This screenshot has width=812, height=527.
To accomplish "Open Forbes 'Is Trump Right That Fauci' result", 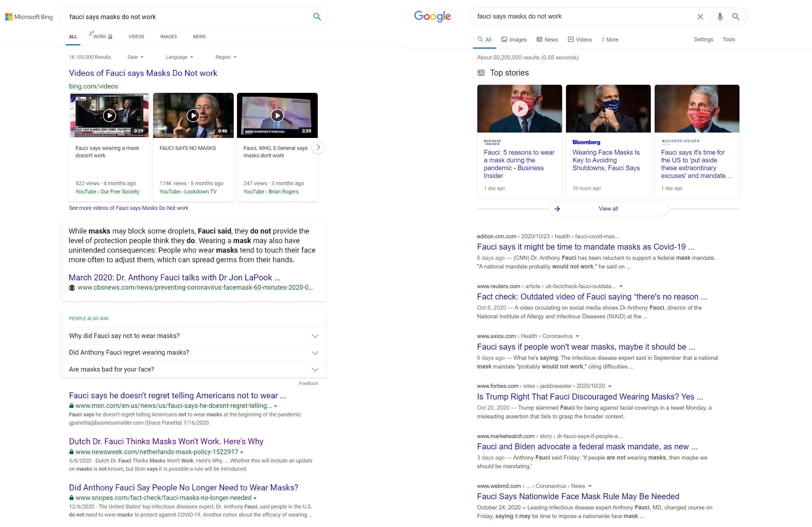I will pyautogui.click(x=590, y=397).
